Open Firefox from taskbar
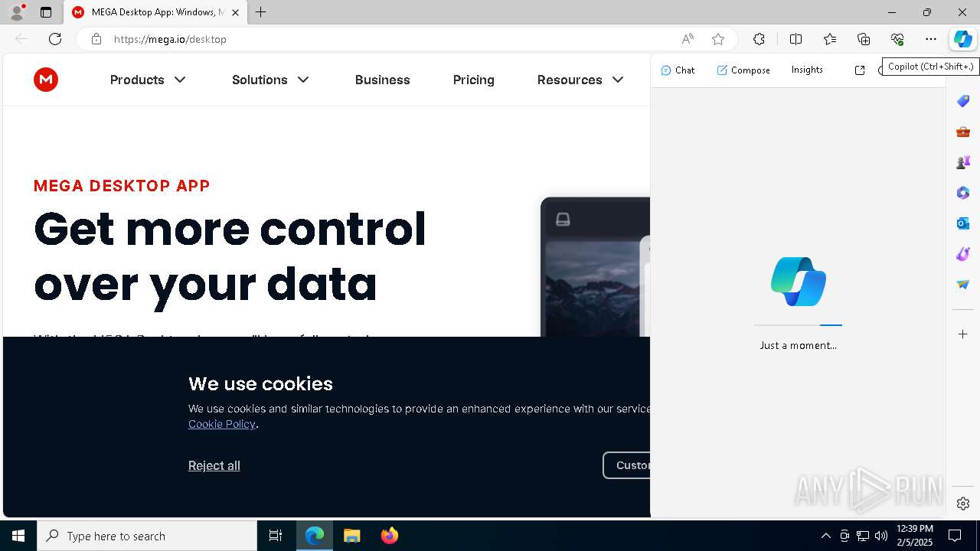Screen dimensions: 980x551 pos(390,536)
